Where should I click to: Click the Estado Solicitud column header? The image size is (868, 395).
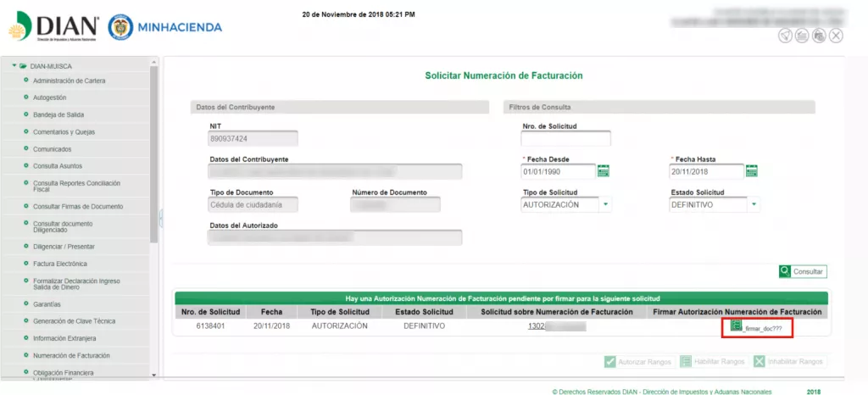click(x=424, y=312)
